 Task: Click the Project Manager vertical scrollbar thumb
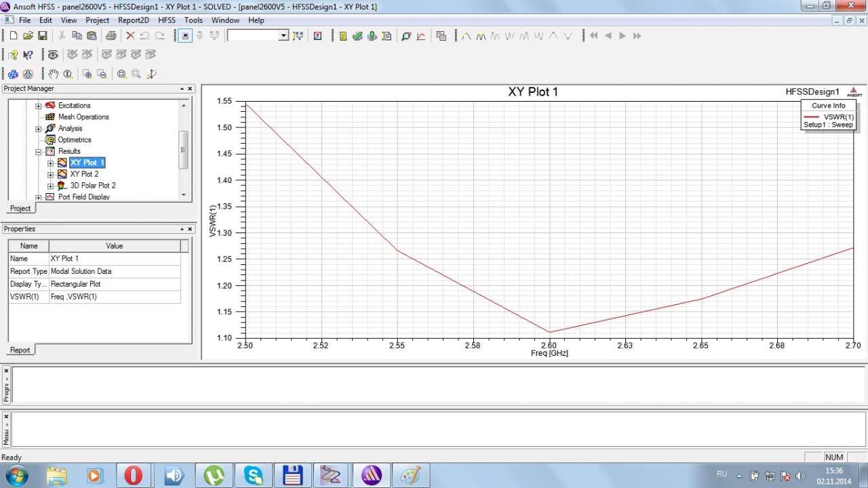click(x=182, y=149)
